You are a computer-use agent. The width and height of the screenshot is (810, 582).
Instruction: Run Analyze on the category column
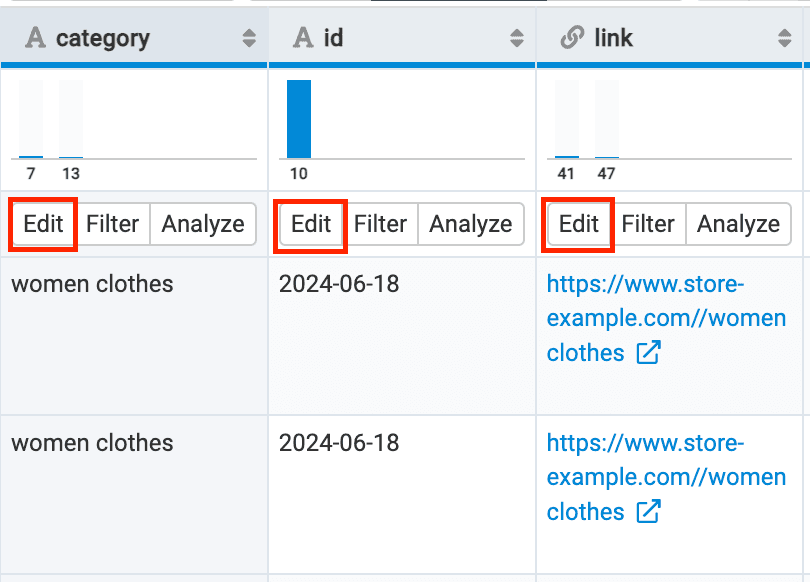203,224
